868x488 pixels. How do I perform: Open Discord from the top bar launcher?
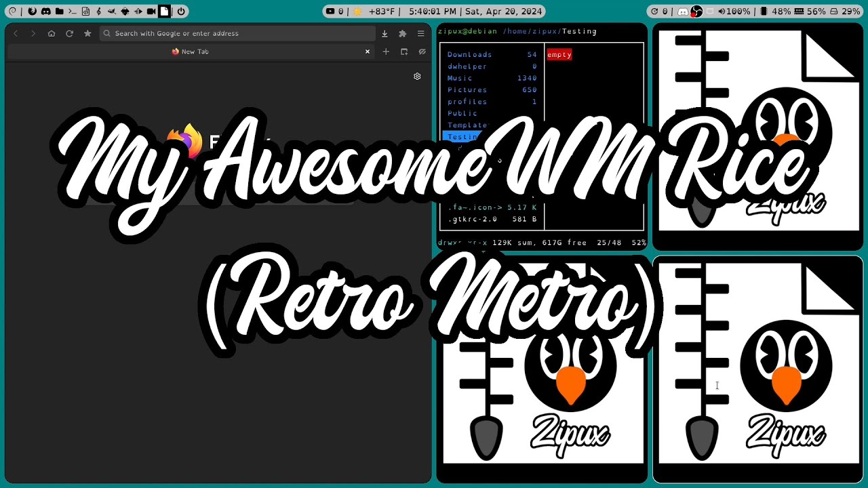click(x=46, y=12)
